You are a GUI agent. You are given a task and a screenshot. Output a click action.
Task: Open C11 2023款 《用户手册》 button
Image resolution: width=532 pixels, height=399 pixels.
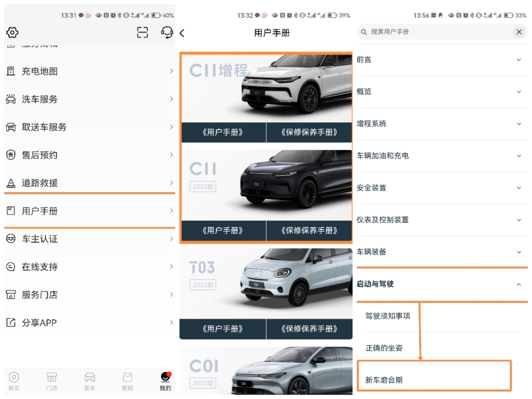click(x=223, y=231)
